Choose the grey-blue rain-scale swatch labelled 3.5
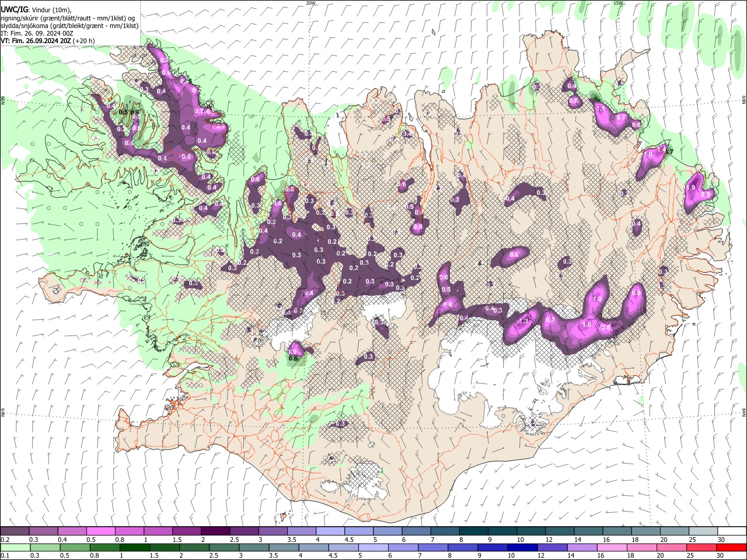The width and height of the screenshot is (747, 560). tap(284, 547)
